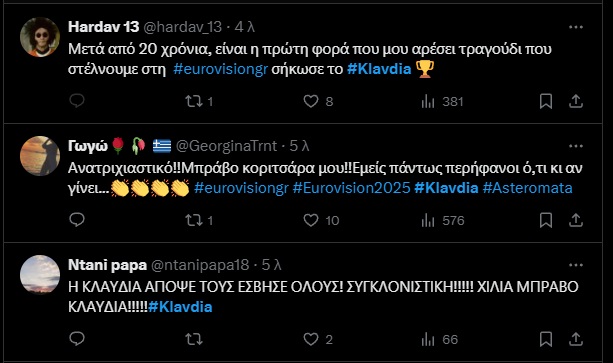The width and height of the screenshot is (613, 363).
Task: Open Γωγώ's tweet more options menu
Action: 576,146
